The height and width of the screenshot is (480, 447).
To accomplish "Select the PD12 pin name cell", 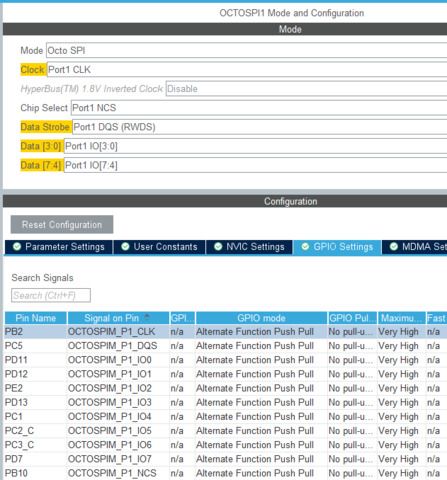I will [35, 374].
